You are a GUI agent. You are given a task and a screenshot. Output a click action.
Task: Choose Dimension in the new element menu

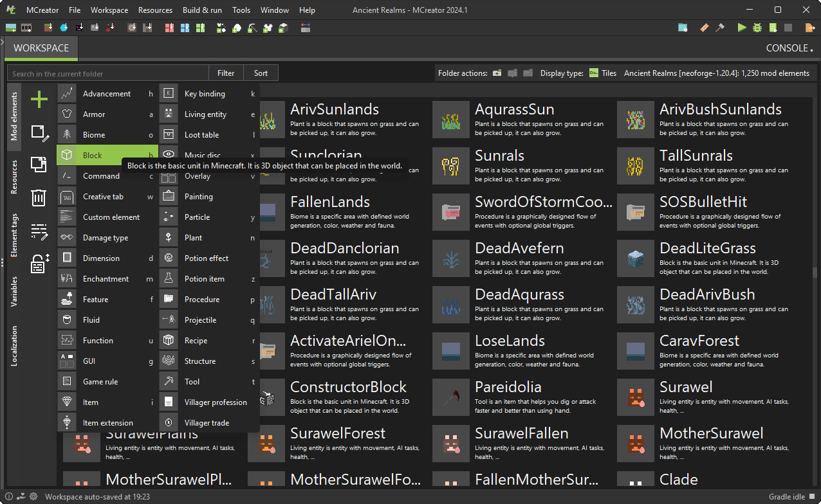point(107,258)
